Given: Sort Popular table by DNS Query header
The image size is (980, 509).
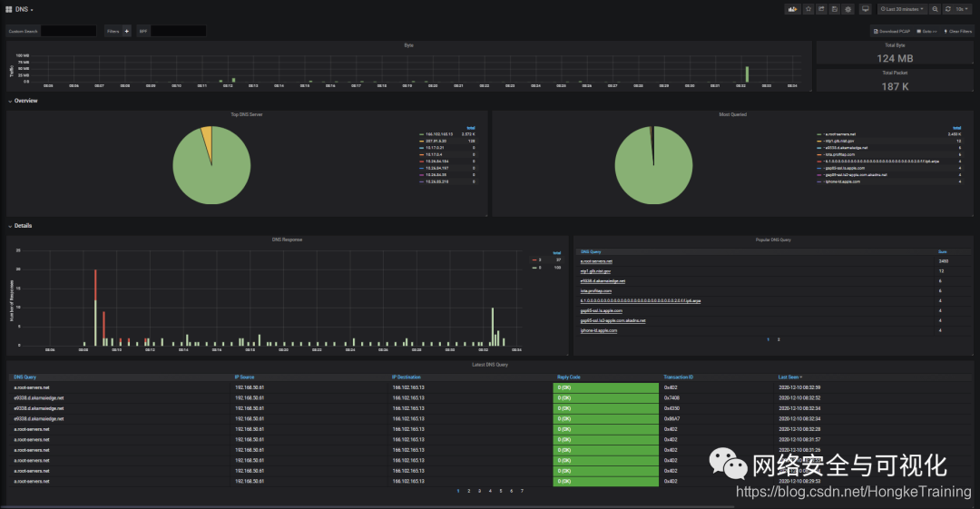Looking at the screenshot, I should pos(591,251).
